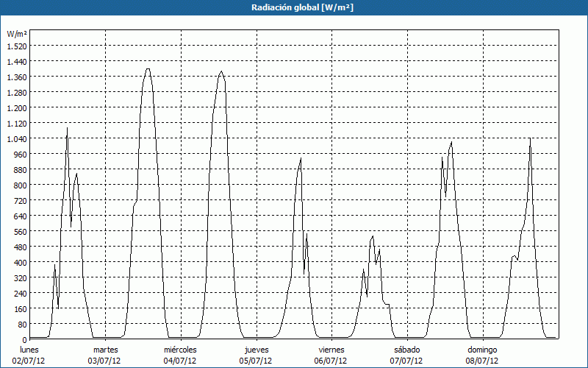Click the 720 y-axis value
The height and width of the screenshot is (368, 588).
click(21, 200)
